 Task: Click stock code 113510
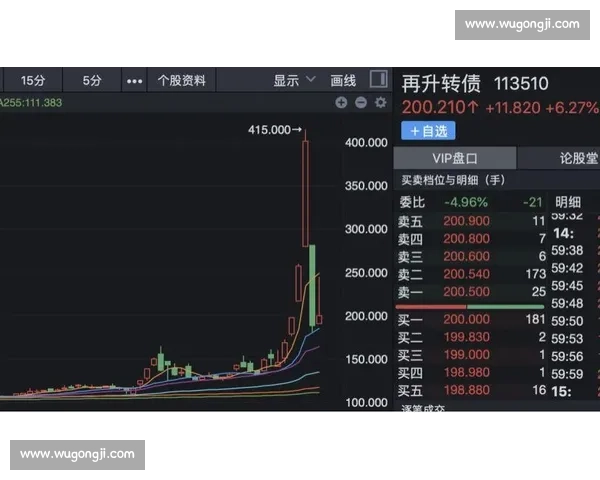click(x=521, y=83)
